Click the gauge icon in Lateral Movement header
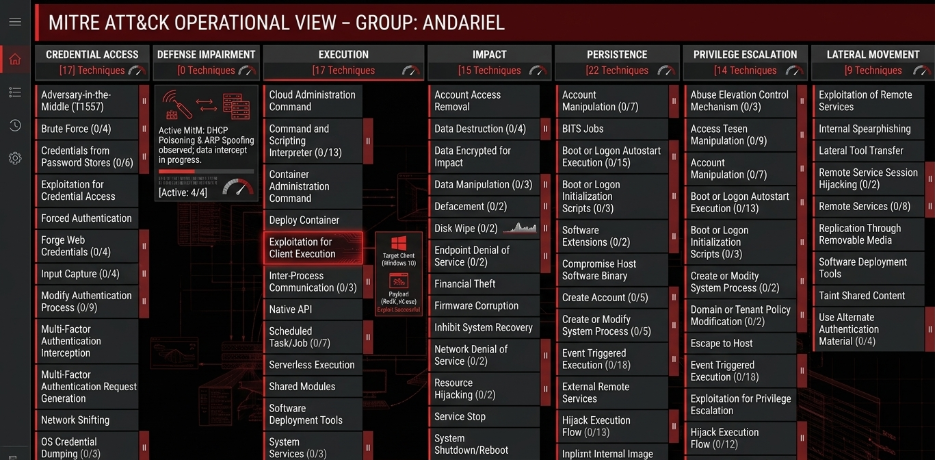This screenshot has width=936, height=460. tap(922, 70)
